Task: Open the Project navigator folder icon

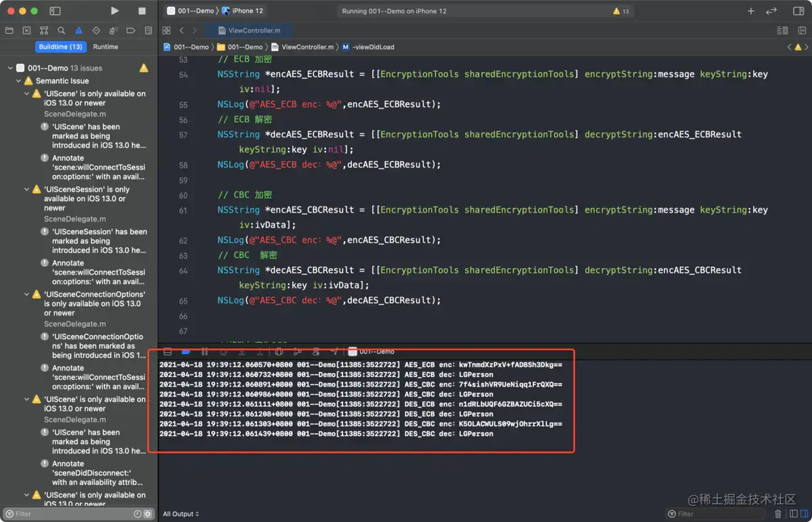Action: pyautogui.click(x=9, y=30)
